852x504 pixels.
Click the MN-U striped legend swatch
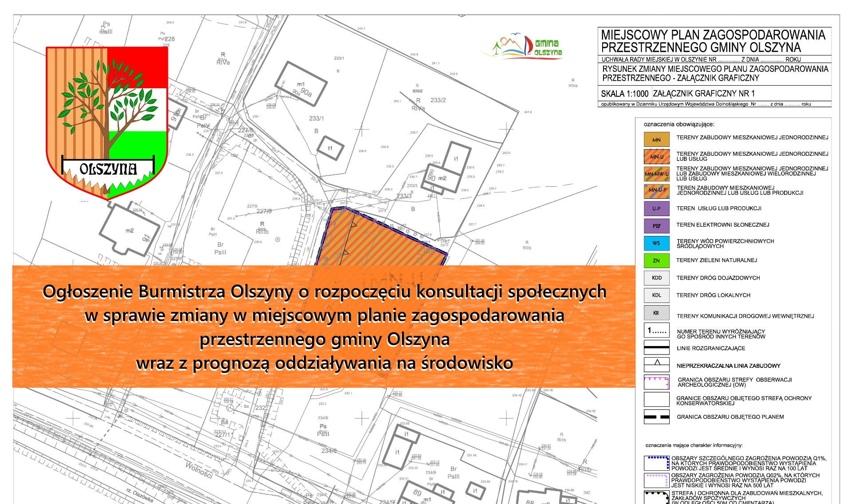656,157
